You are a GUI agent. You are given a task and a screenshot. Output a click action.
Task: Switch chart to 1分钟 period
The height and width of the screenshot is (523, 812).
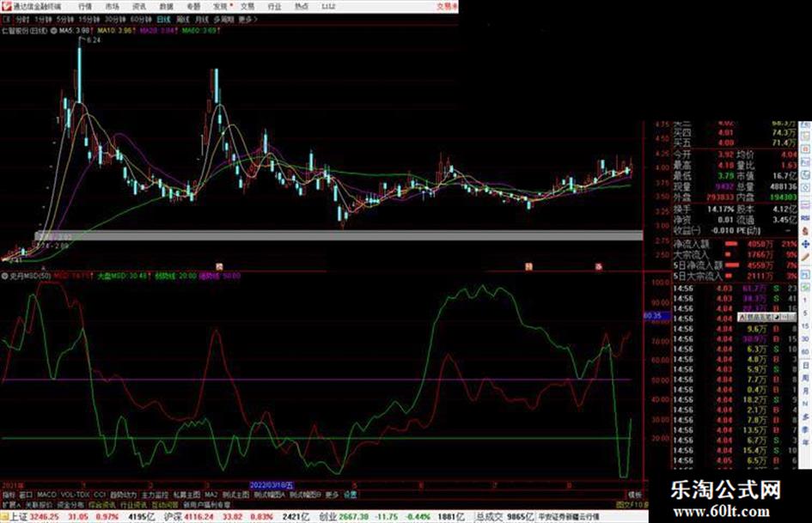point(43,19)
